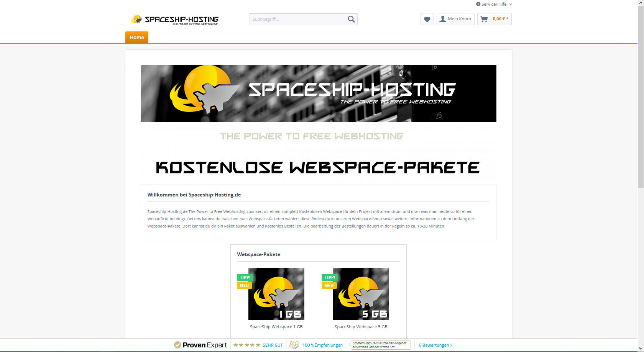
Task: Select the 5 GB webspace product image
Action: point(361,294)
